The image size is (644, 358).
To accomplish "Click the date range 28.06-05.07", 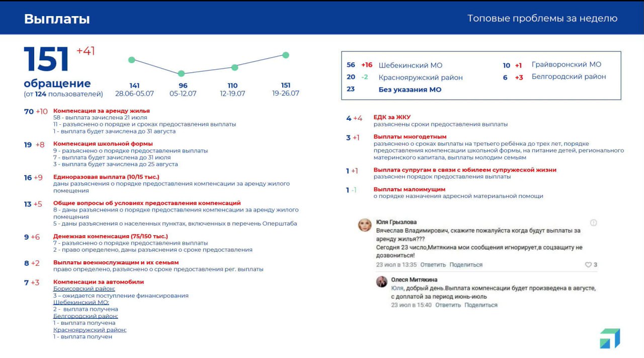I will click(x=134, y=94).
